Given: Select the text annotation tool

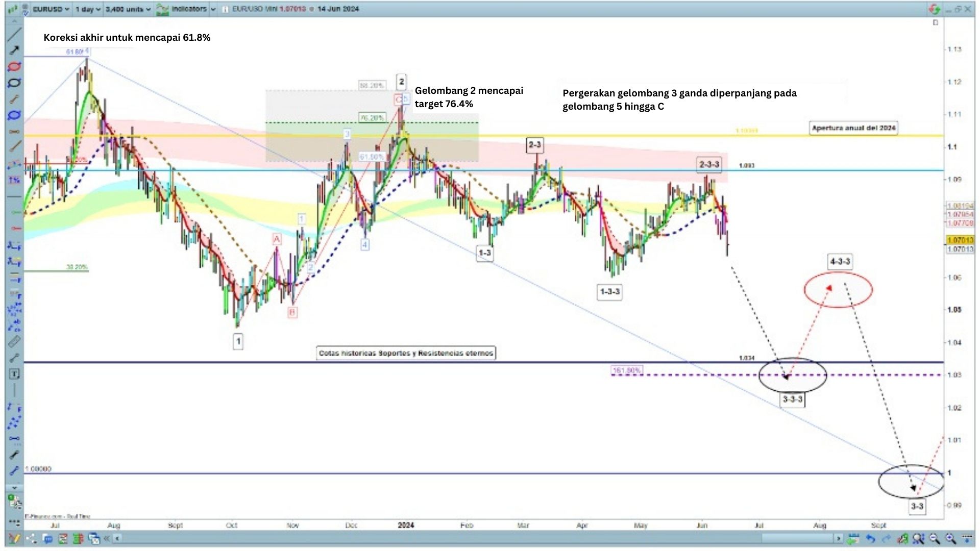Looking at the screenshot, I should pos(14,374).
